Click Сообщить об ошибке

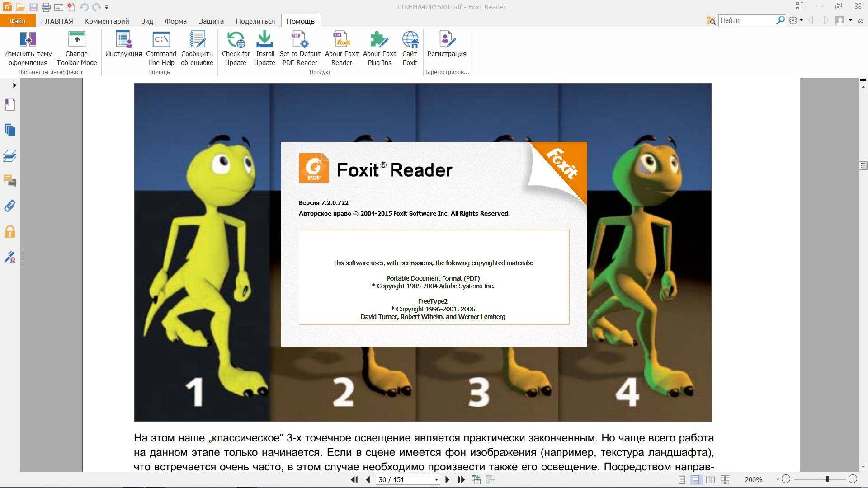[x=197, y=48]
